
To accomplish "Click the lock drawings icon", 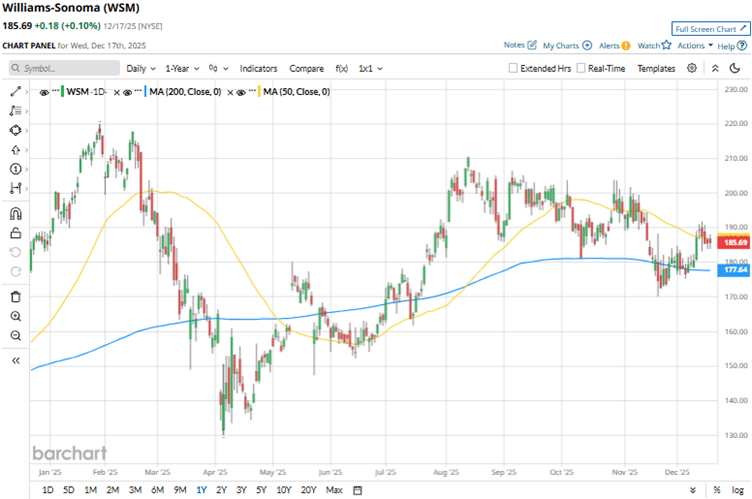I will (x=15, y=233).
